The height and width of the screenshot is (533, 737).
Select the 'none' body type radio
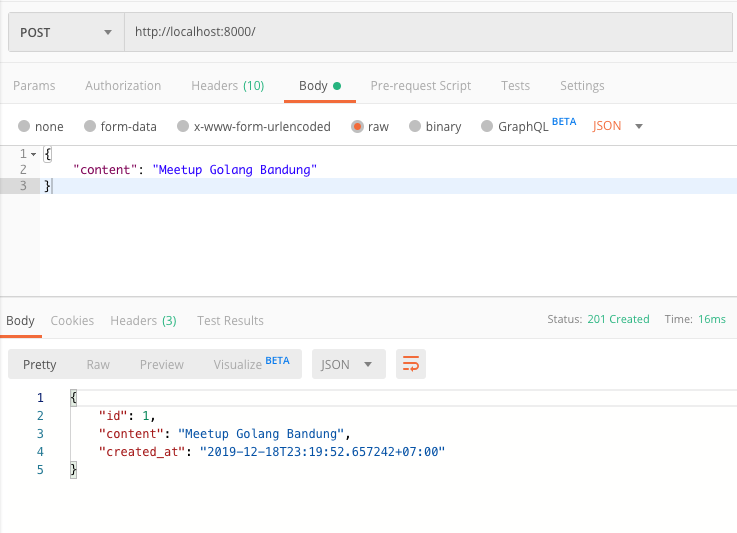pos(24,127)
